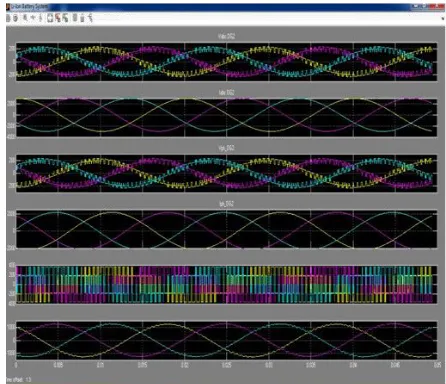Viewport: 446px width, 384px height.
Task: Click inside the PWM square-wave pulse plot
Action: [x=226, y=284]
